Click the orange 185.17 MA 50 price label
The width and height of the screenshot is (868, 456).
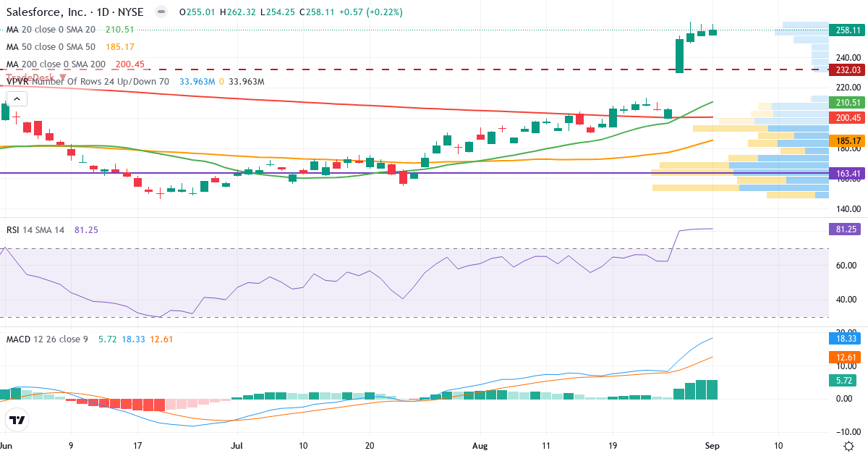848,140
